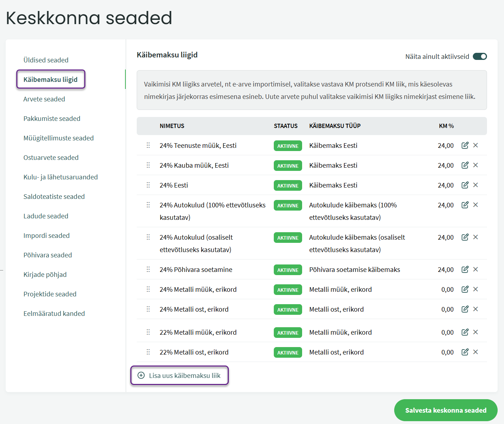The width and height of the screenshot is (504, 424).
Task: Edit the 24% Teenuste müük, Eesti row
Action: click(465, 145)
